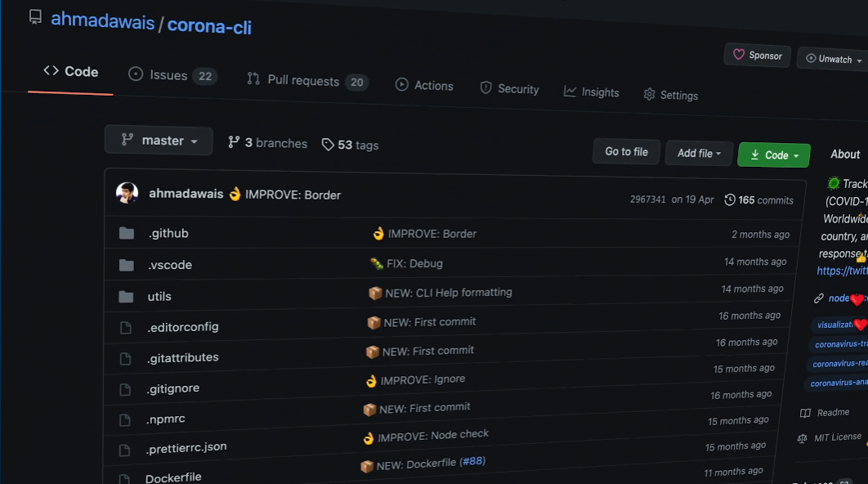Open the .github folder

pos(168,233)
